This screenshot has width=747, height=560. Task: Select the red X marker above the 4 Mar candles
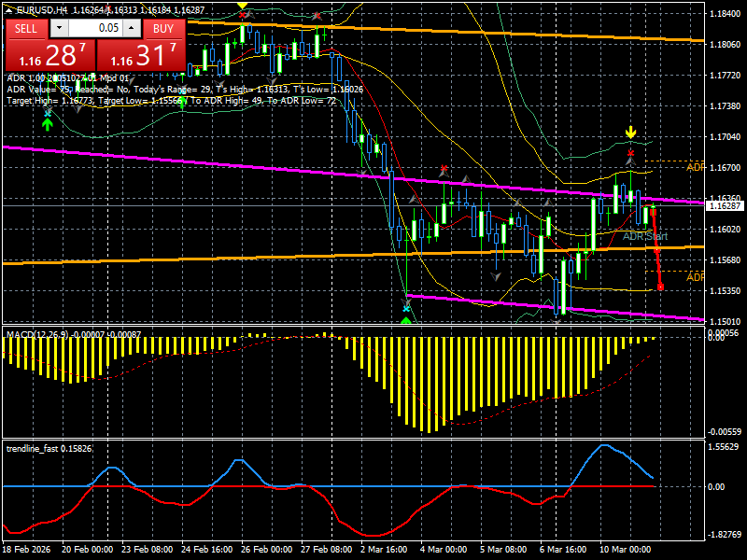click(x=444, y=168)
